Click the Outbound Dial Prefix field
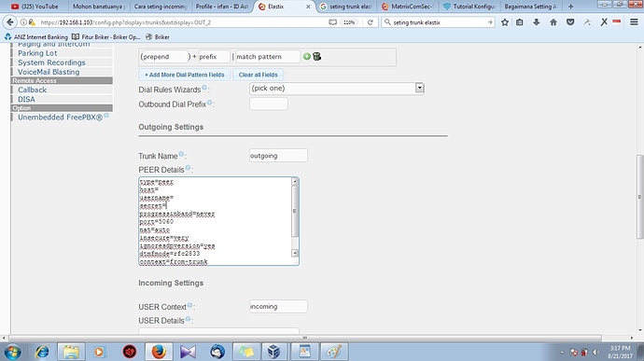 [x=269, y=104]
